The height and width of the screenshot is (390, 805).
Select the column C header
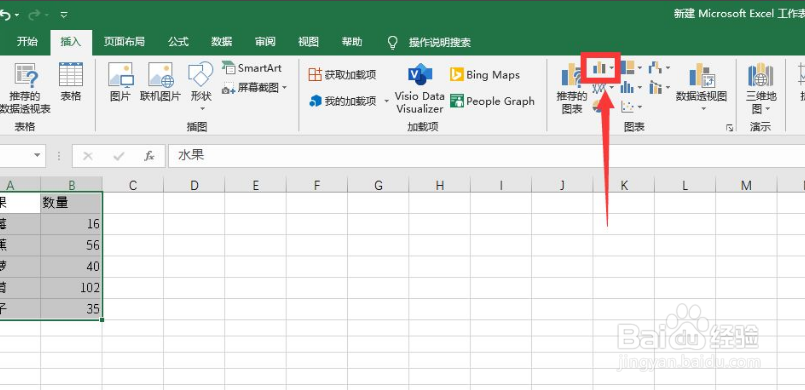click(133, 185)
